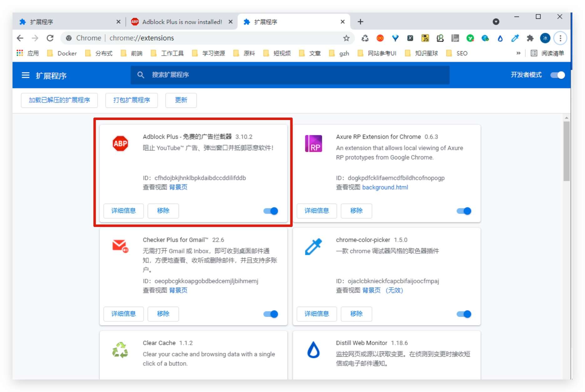
Task: Open the Chrome three-dot menu
Action: pos(560,38)
